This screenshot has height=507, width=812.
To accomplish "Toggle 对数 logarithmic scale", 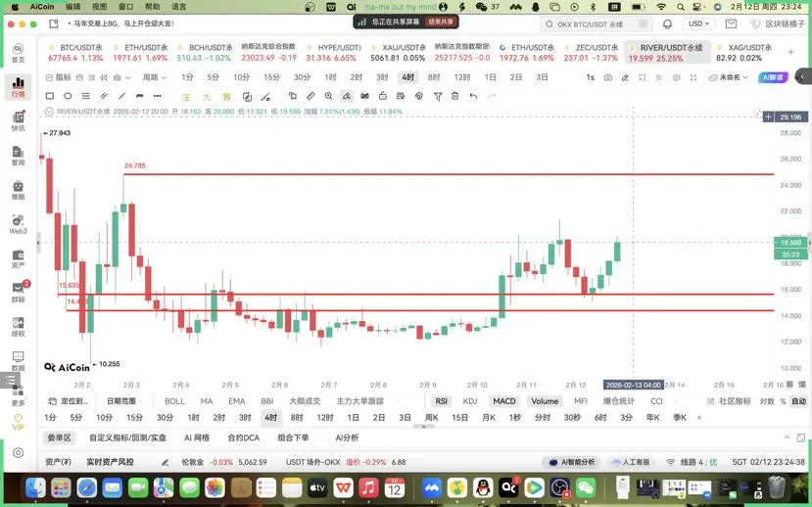I will [x=767, y=401].
